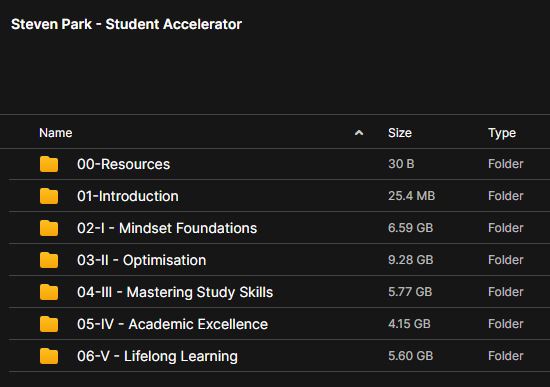Click the Academic Excellence folder icon
550x387 pixels.
coord(49,324)
